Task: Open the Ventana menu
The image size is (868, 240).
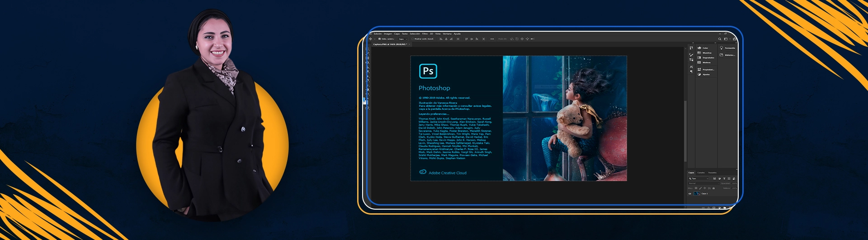Action: (x=447, y=34)
